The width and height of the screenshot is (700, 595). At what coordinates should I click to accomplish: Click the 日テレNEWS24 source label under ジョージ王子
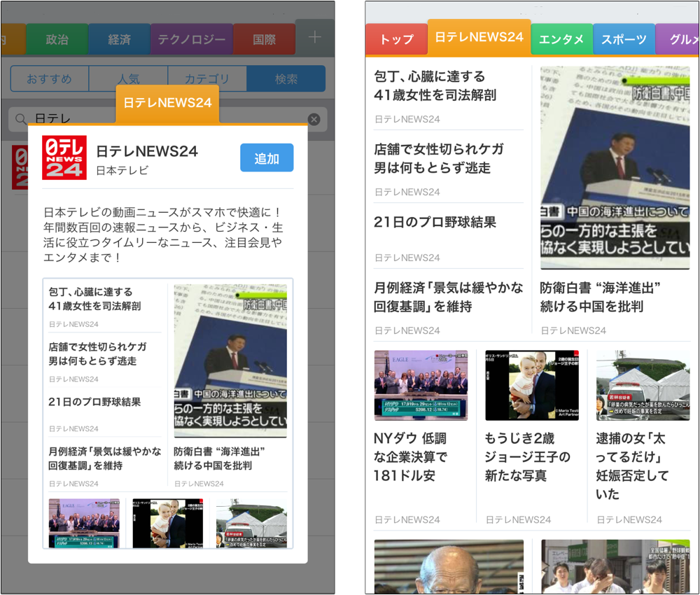[518, 519]
